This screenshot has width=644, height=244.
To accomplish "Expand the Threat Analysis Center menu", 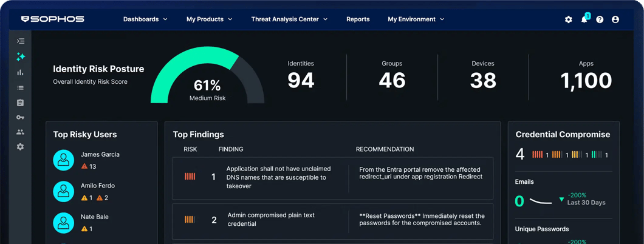I will point(289,19).
